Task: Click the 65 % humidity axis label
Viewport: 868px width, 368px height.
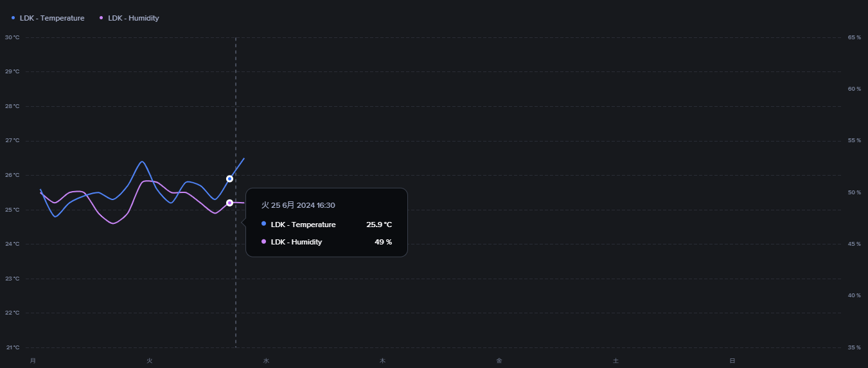Action: point(854,37)
